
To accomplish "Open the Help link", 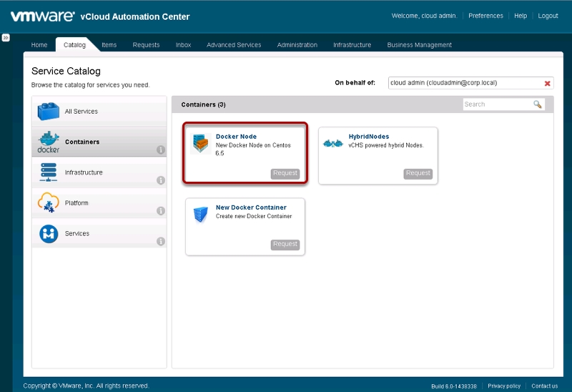I will [521, 16].
